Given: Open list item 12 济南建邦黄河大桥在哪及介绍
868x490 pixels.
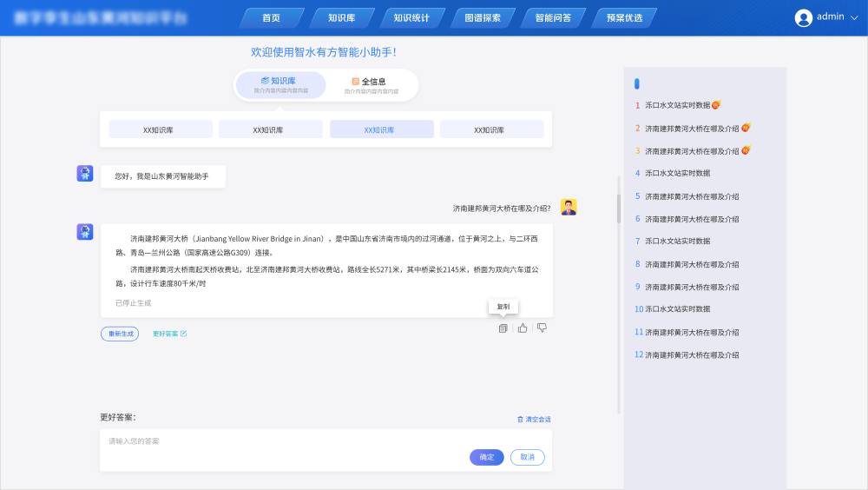Looking at the screenshot, I should pyautogui.click(x=692, y=354).
